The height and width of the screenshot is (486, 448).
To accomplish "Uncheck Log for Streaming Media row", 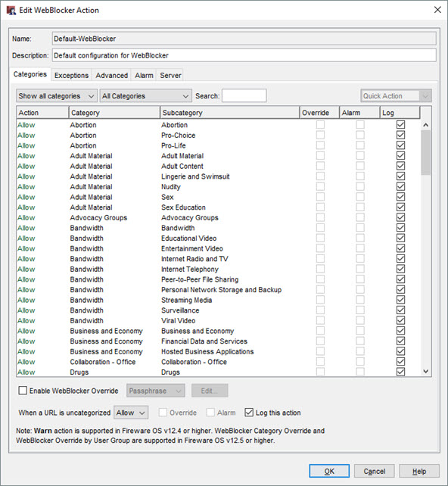I will click(400, 300).
